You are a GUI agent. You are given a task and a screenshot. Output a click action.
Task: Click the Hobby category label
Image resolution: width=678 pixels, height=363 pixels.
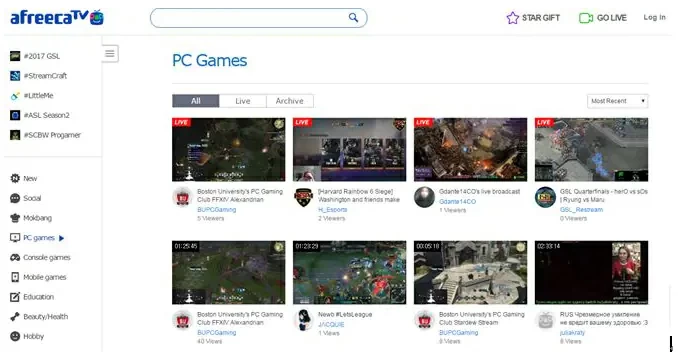(x=33, y=336)
